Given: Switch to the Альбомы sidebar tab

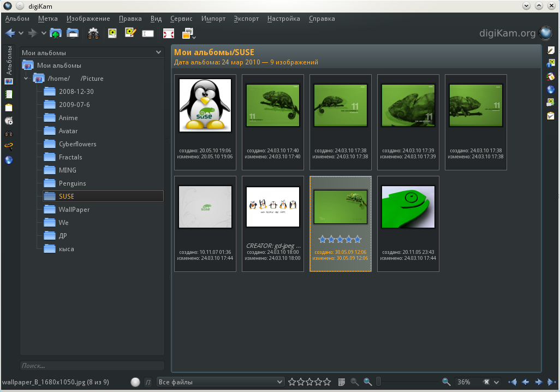Looking at the screenshot, I should click(x=9, y=64).
